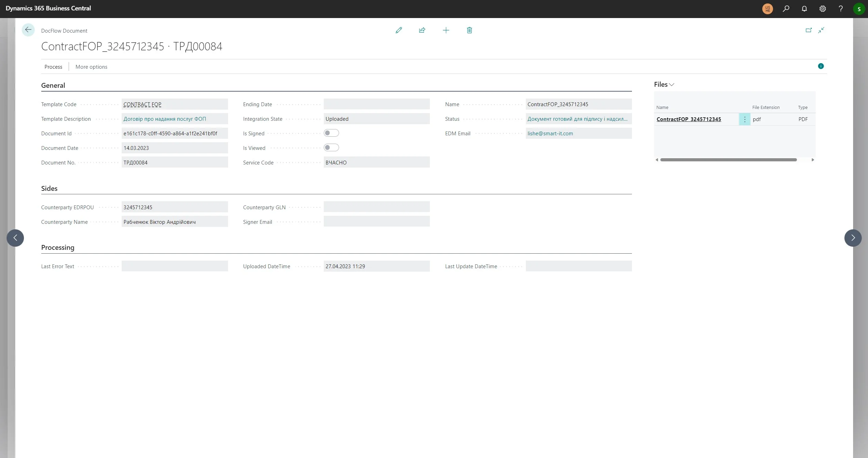
Task: Click the share document icon
Action: tap(422, 30)
